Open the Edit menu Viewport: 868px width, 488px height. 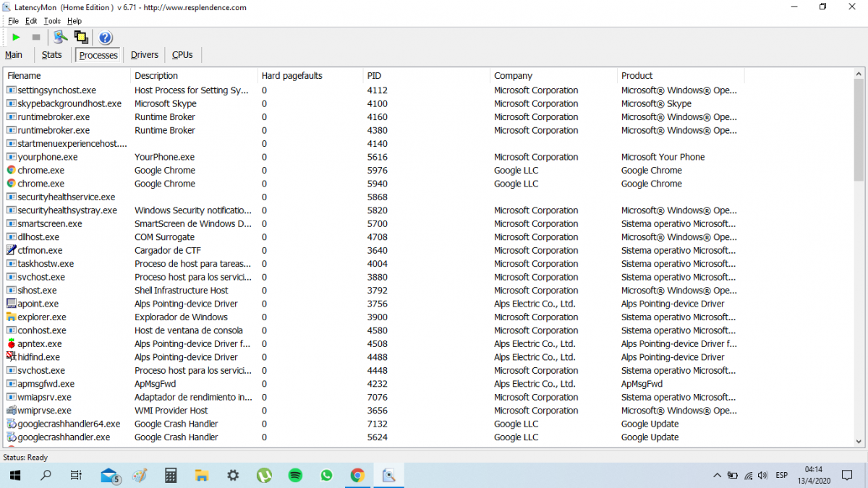coord(31,21)
